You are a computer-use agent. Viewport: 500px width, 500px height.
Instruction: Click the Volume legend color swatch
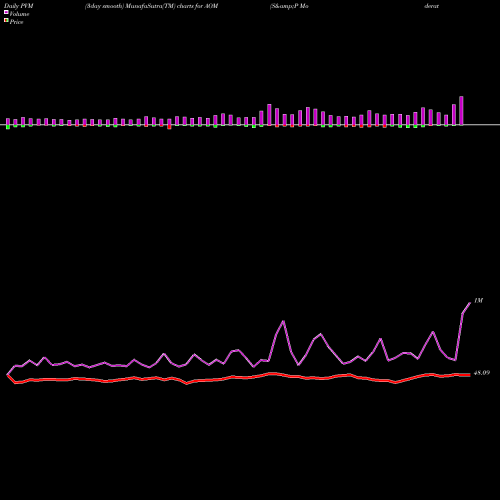coord(6,12)
